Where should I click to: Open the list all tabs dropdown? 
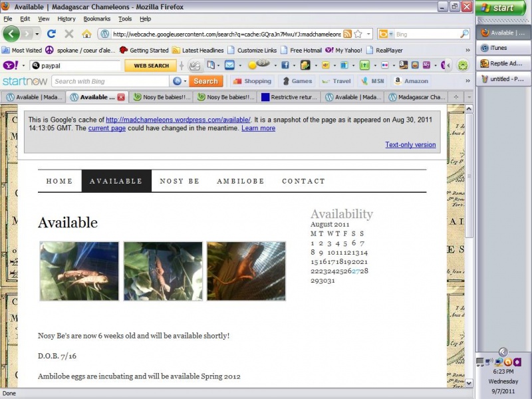pyautogui.click(x=469, y=97)
